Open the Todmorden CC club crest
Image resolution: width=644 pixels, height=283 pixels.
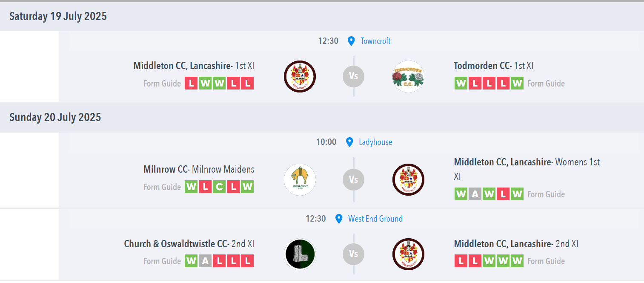[408, 76]
